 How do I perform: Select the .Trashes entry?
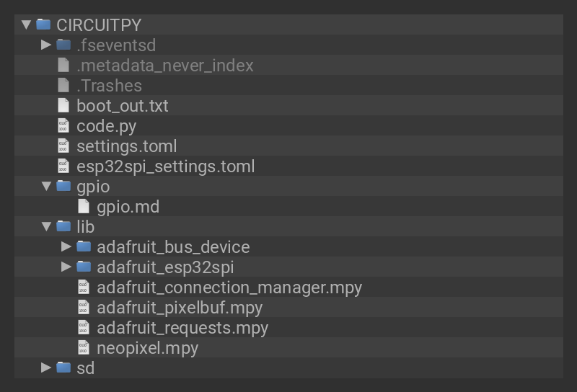point(109,86)
